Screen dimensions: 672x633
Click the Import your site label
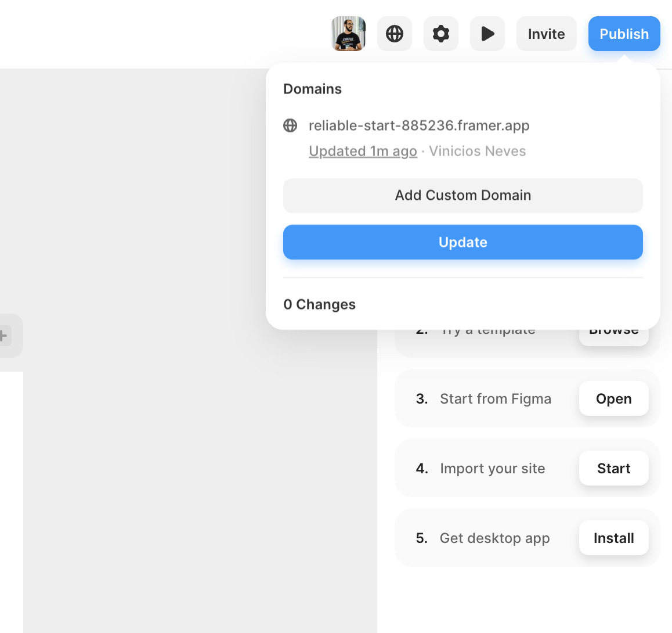pyautogui.click(x=493, y=469)
